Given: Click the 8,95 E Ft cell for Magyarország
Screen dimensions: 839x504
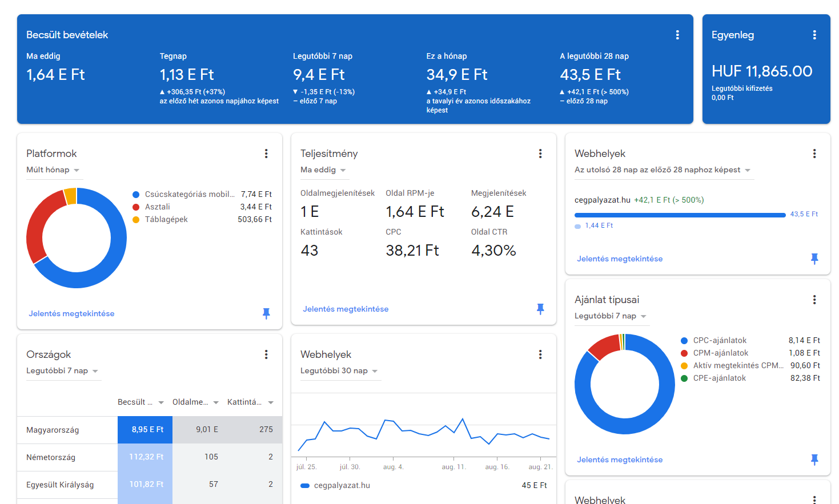Looking at the screenshot, I should (x=145, y=430).
